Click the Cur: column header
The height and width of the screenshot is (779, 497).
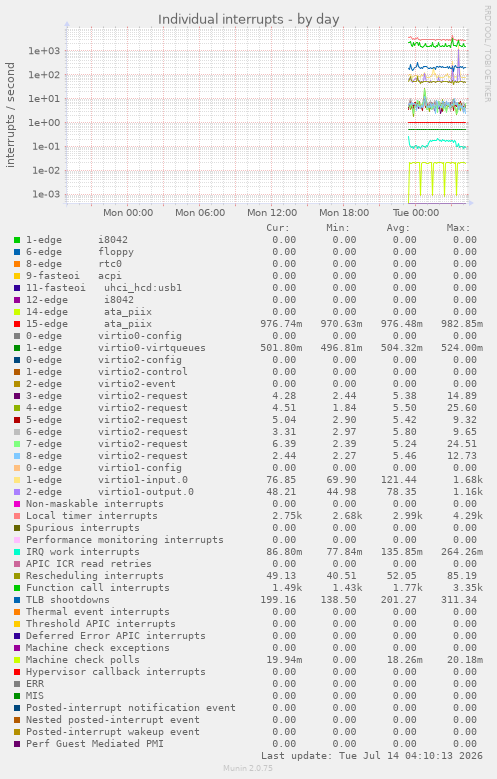coord(277,228)
